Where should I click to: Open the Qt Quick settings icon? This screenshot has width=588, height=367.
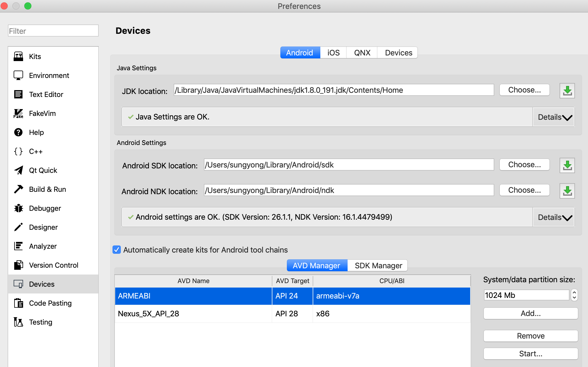point(18,170)
